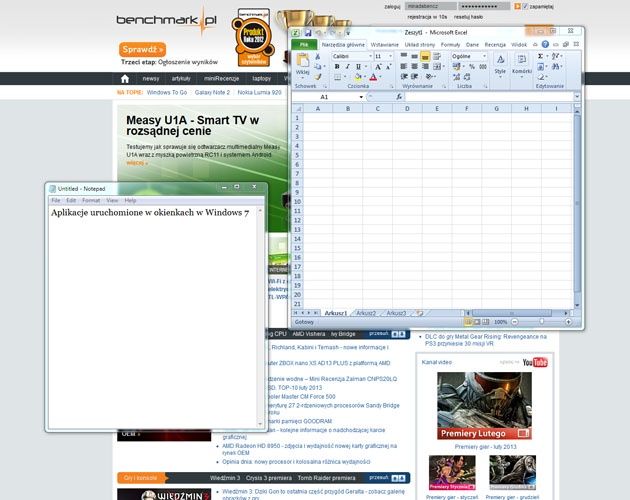
Task: Open the File menu in Notepad
Action: point(56,201)
